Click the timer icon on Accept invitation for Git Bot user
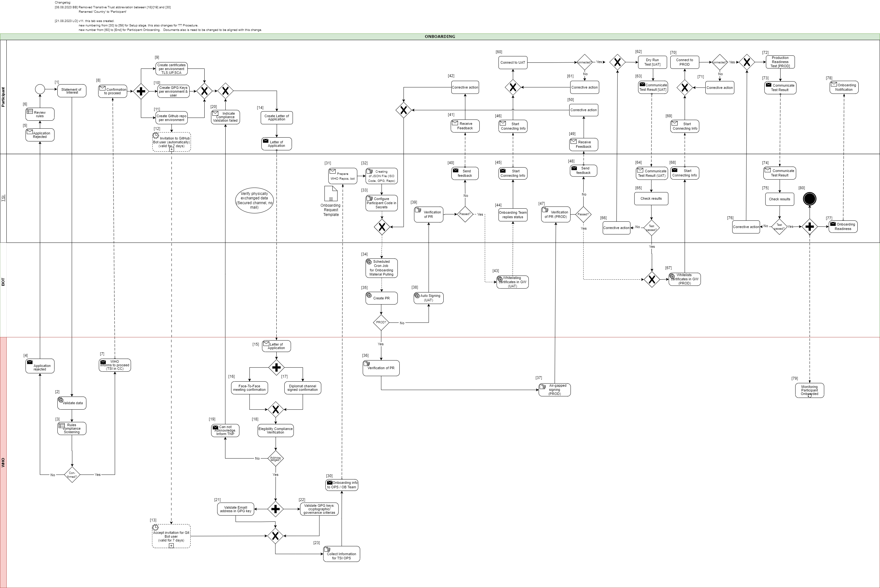 point(155,527)
